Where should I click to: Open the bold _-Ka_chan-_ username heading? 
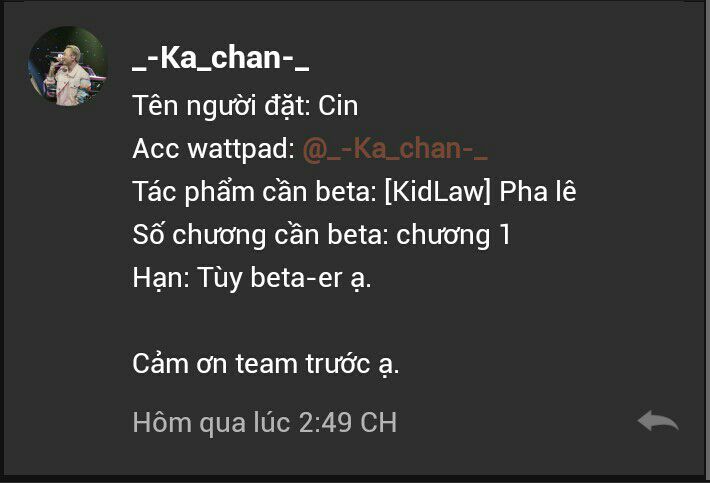[x=221, y=58]
